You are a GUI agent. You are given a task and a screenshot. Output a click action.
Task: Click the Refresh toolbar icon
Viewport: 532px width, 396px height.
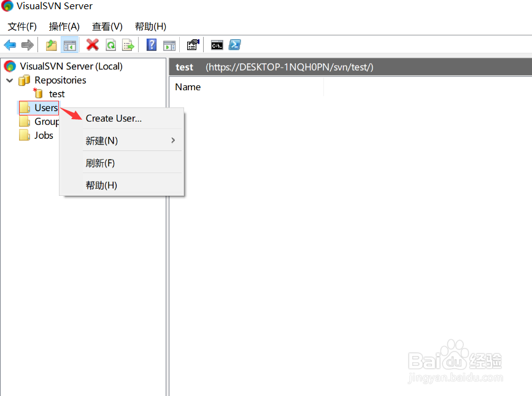pyautogui.click(x=111, y=45)
